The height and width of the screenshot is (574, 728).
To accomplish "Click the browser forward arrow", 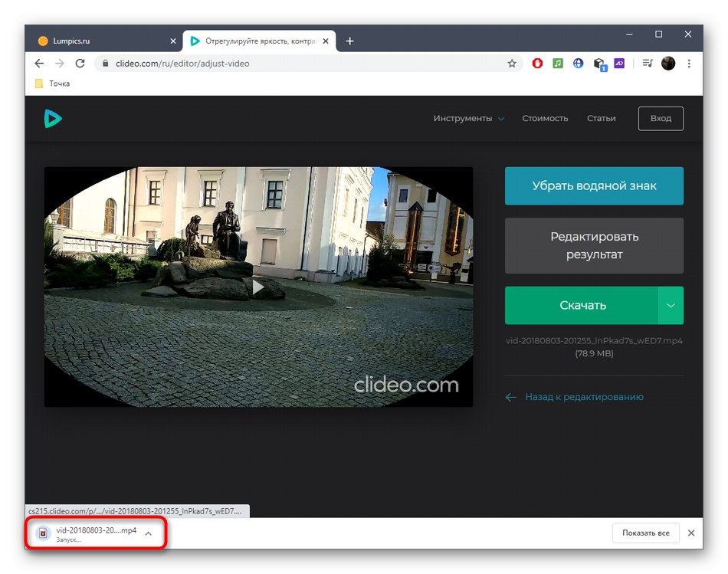I will click(x=60, y=63).
